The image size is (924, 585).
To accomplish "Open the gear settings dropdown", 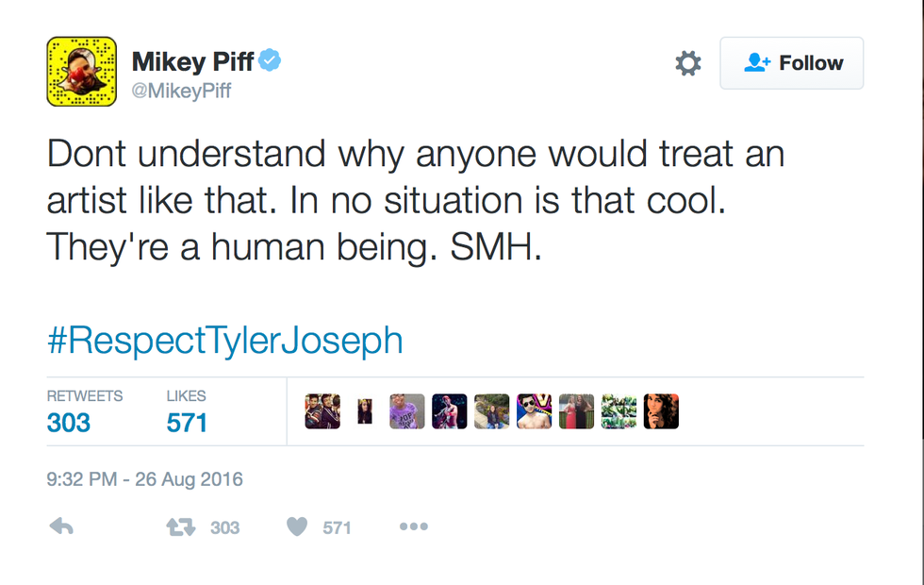I will coord(688,63).
